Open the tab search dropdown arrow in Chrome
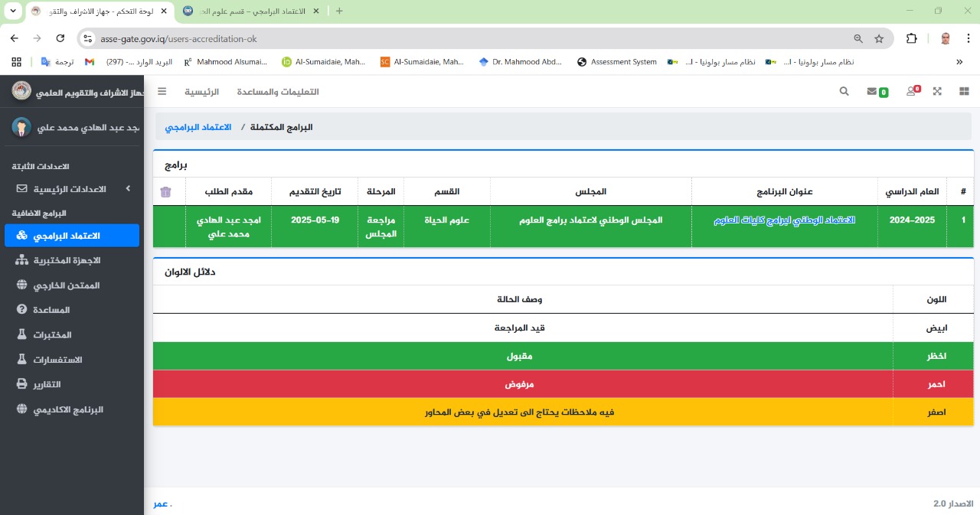 (x=13, y=11)
